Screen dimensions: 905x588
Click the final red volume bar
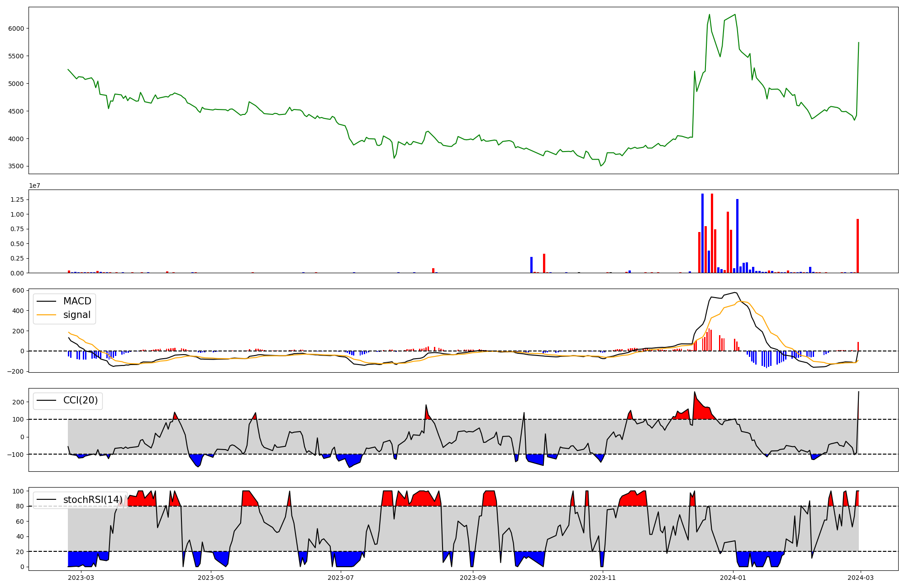pyautogui.click(x=857, y=246)
